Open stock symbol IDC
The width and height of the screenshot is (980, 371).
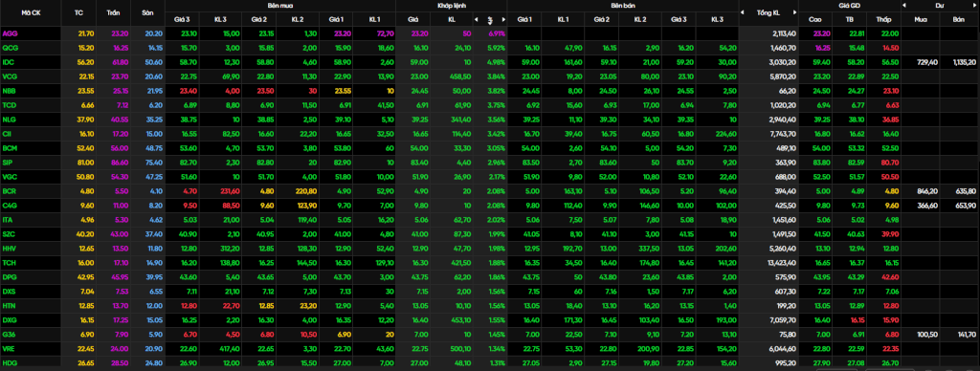9,62
